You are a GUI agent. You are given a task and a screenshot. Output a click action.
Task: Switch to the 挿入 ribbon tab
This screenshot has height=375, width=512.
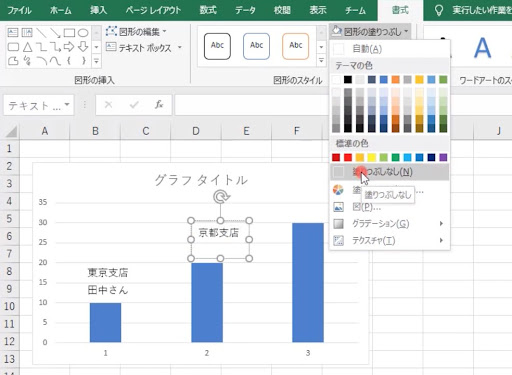99,10
